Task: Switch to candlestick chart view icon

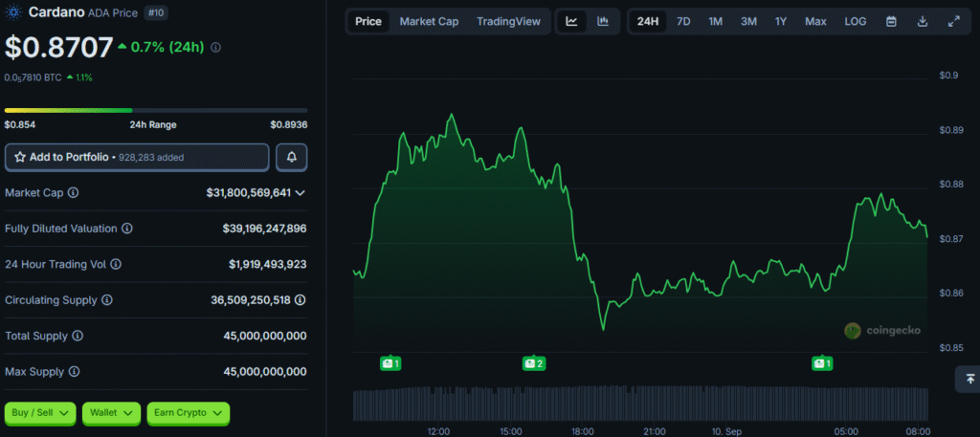Action: (x=603, y=21)
